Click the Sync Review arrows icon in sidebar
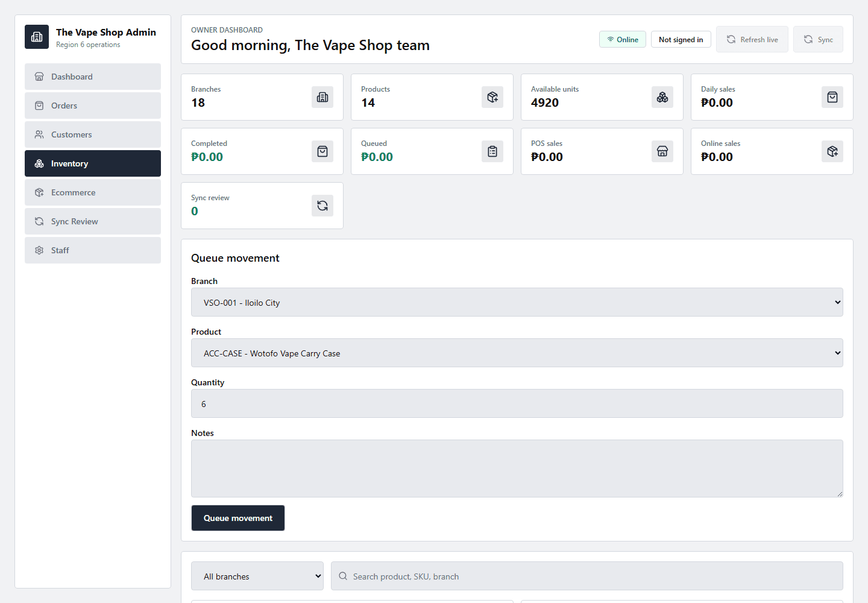 (x=39, y=221)
